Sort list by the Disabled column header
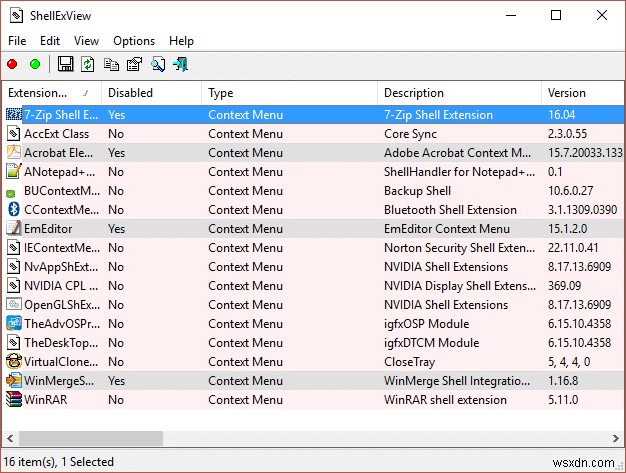 tap(150, 93)
